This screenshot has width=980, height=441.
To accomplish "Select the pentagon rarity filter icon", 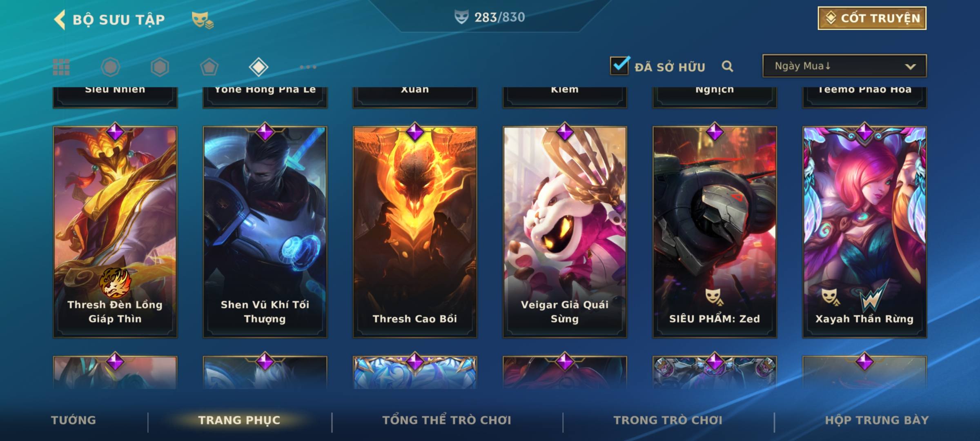I will coord(209,67).
